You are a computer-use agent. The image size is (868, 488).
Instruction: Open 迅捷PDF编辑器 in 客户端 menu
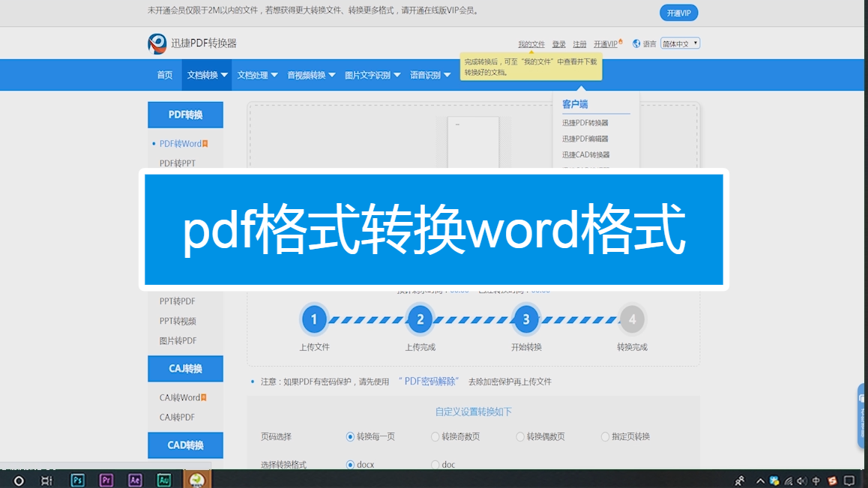585,139
